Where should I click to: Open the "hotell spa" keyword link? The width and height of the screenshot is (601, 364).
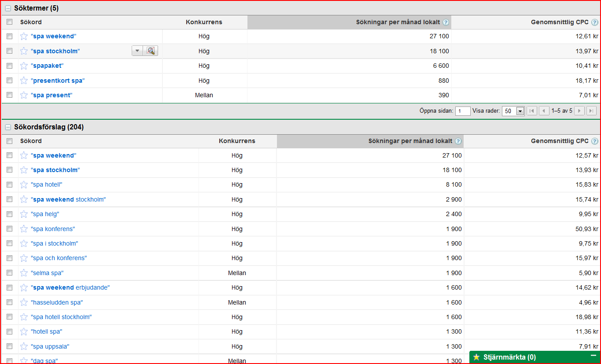[47, 331]
